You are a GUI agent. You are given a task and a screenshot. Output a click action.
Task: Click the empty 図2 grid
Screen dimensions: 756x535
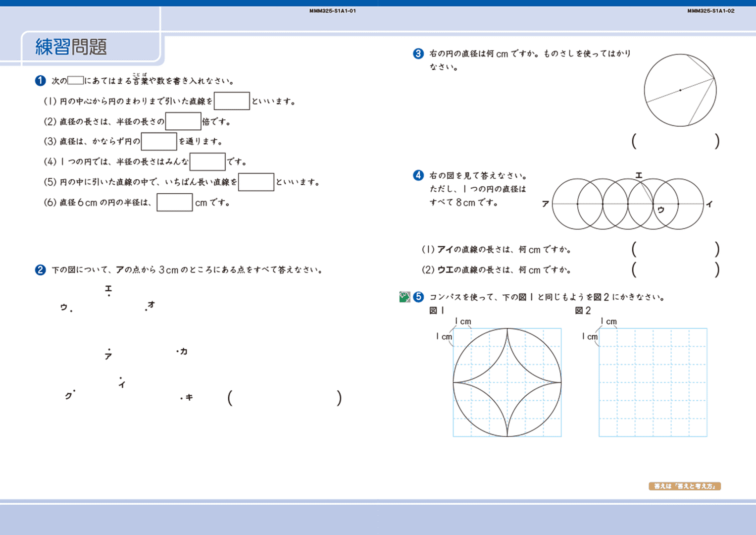pos(653,382)
